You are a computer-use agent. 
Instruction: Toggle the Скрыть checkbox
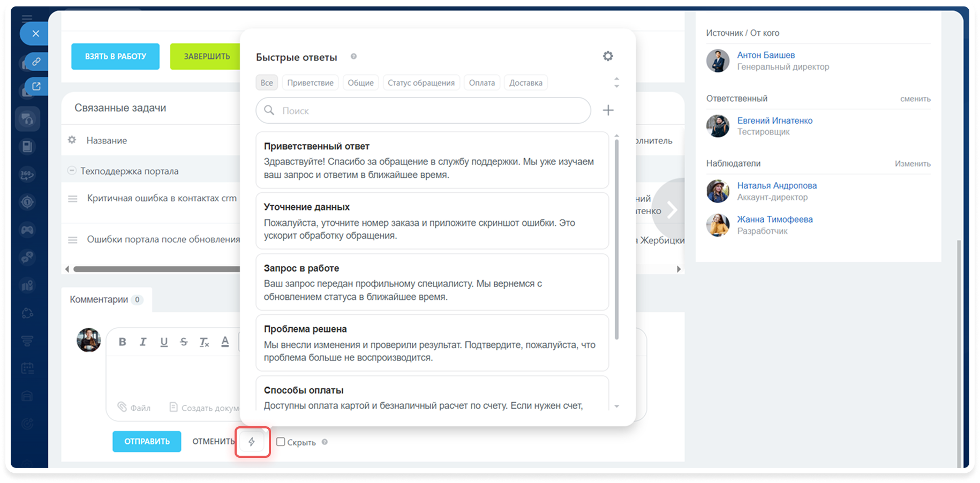(x=281, y=442)
